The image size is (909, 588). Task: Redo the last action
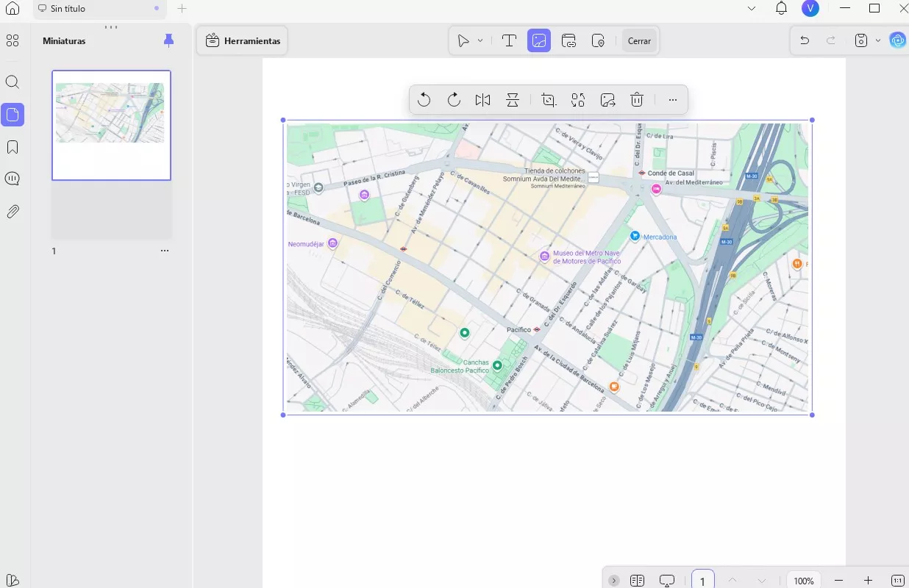pyautogui.click(x=831, y=41)
